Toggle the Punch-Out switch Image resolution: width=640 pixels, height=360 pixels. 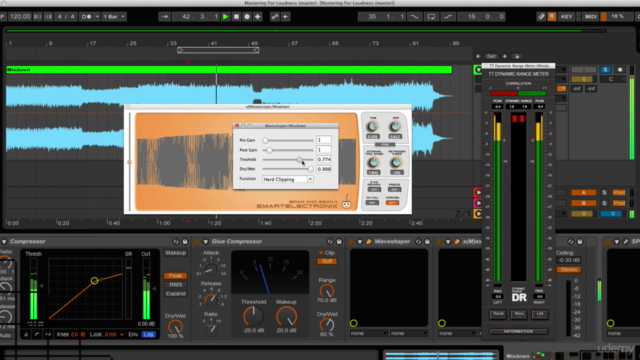coord(448,17)
